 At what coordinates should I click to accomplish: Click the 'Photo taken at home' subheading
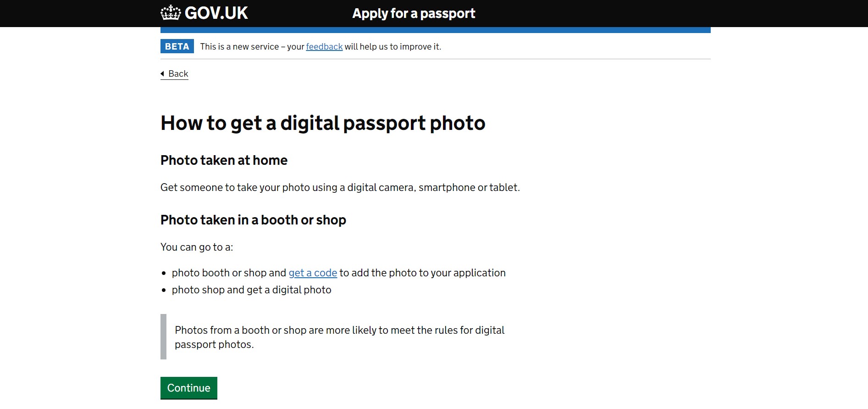coord(224,160)
